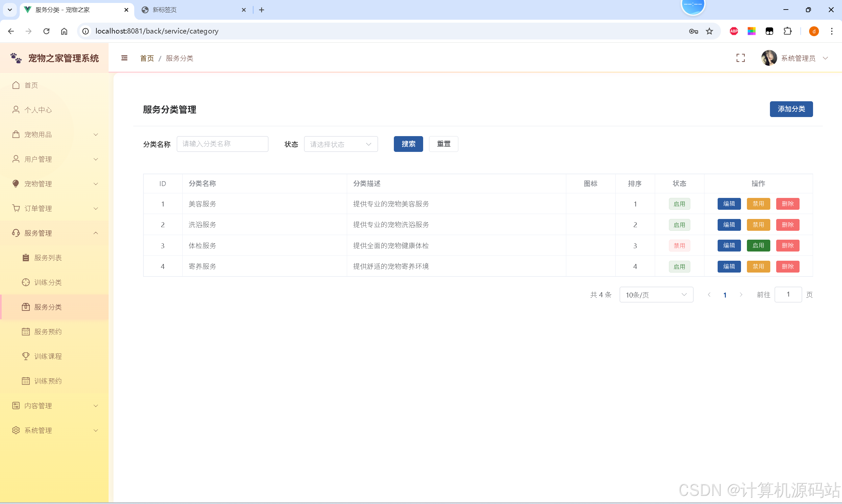842x504 pixels.
Task: Delete the 寄养服务 row
Action: click(x=788, y=267)
